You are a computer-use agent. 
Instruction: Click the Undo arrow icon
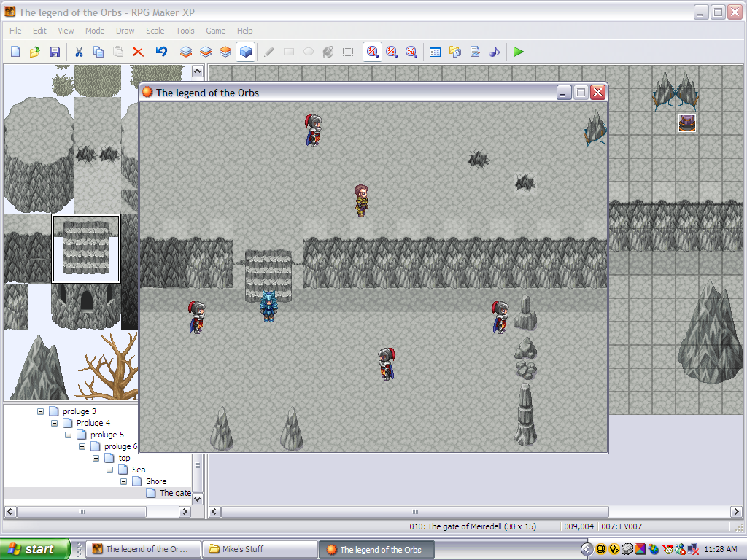(x=161, y=52)
